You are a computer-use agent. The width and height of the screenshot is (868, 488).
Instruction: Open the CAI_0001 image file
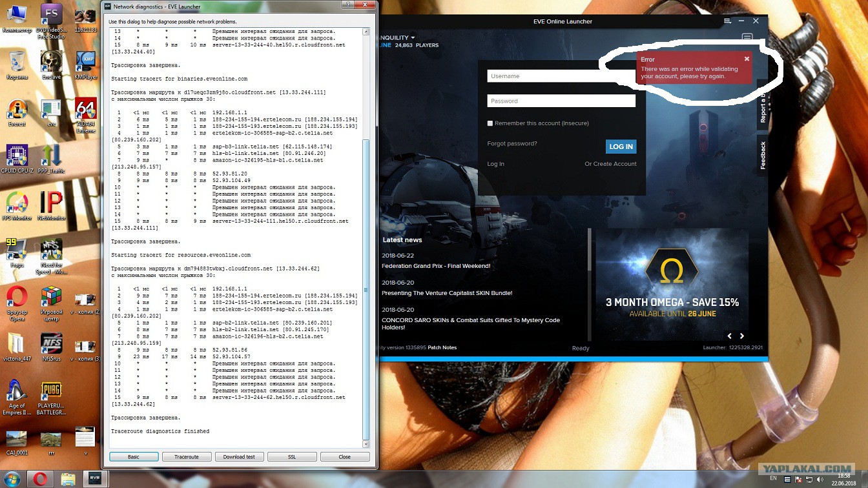pyautogui.click(x=17, y=443)
